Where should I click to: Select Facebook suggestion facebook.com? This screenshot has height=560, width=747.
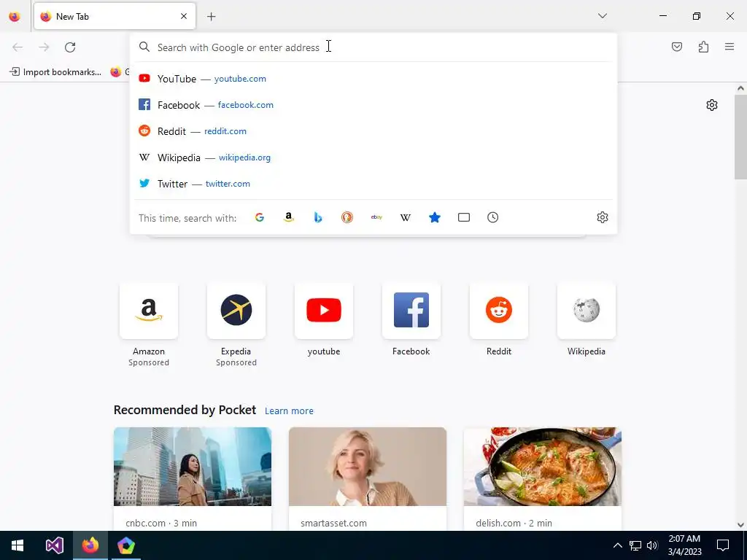[x=373, y=105]
